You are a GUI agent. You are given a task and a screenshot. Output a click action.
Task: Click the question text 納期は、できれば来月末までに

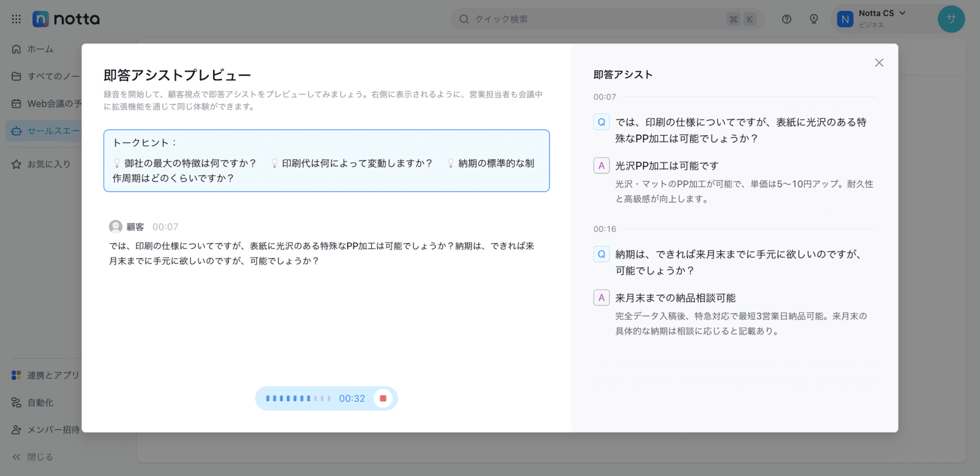(738, 262)
